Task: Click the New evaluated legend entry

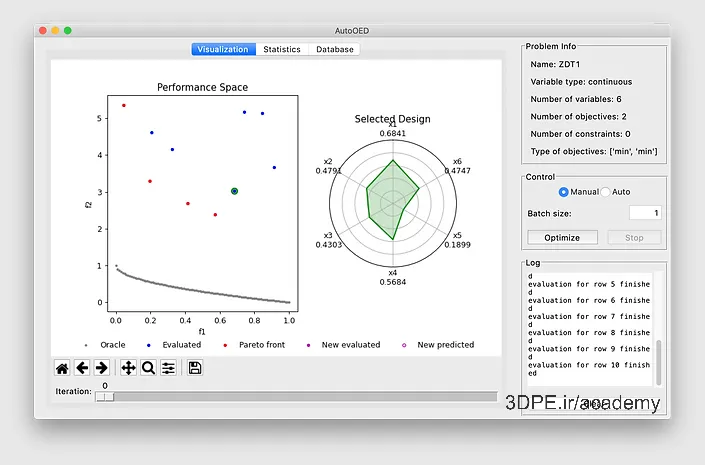Action: click(x=344, y=345)
